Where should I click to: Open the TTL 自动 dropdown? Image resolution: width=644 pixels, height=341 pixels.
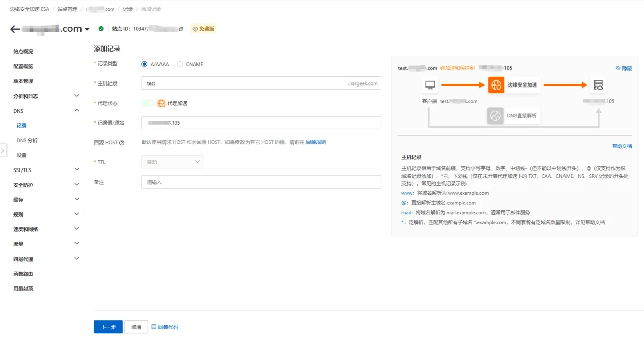pyautogui.click(x=173, y=162)
